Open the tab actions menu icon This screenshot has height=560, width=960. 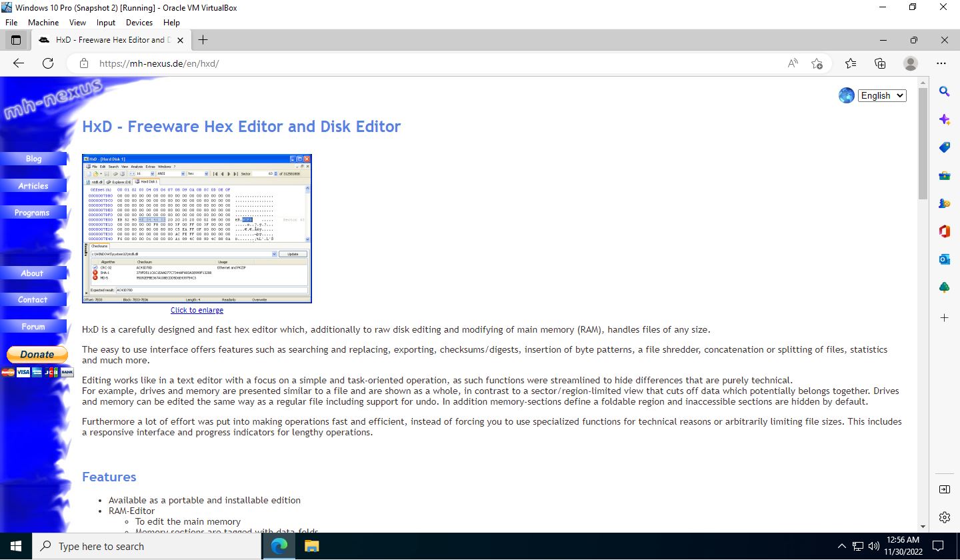[x=16, y=40]
